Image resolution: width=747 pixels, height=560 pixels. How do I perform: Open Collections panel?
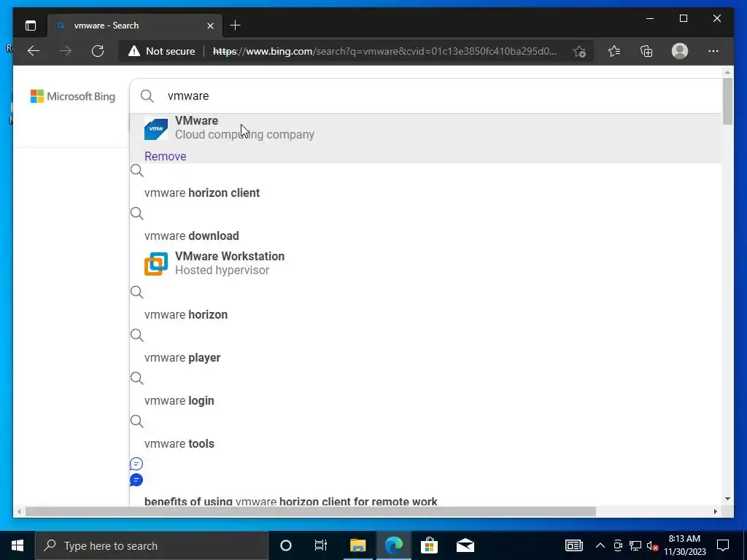pyautogui.click(x=646, y=51)
